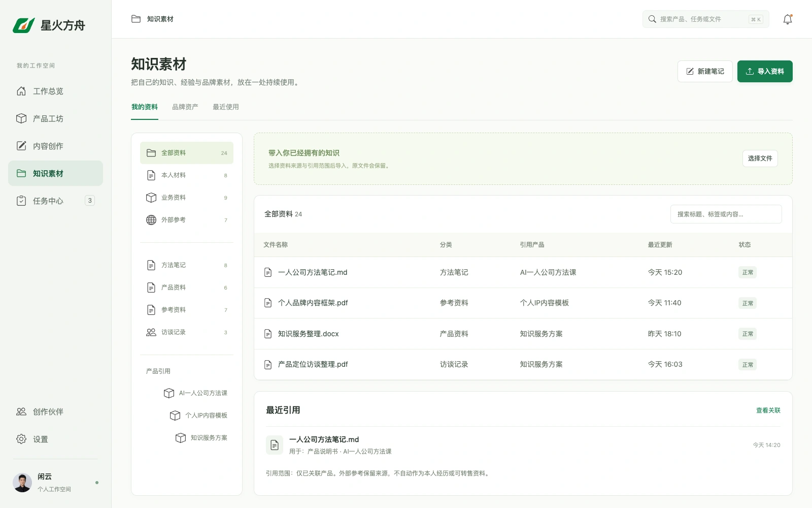Select 产品资料 category in left panel
This screenshot has width=812, height=508.
click(x=187, y=288)
